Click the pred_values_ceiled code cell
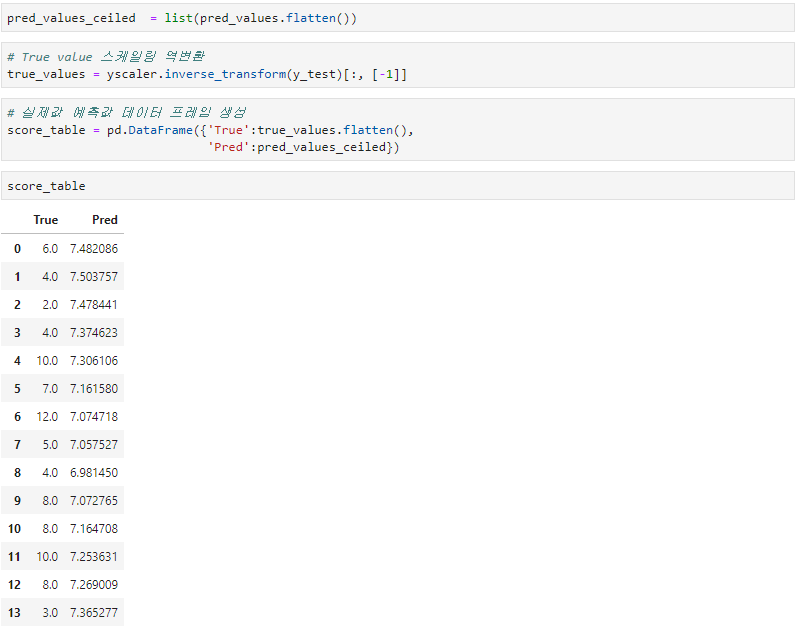 click(397, 18)
